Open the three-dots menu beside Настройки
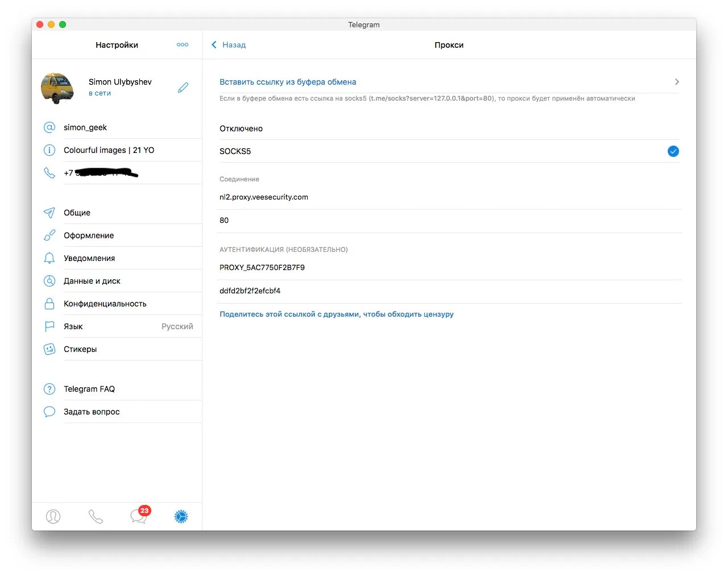The height and width of the screenshot is (576, 728). (183, 44)
